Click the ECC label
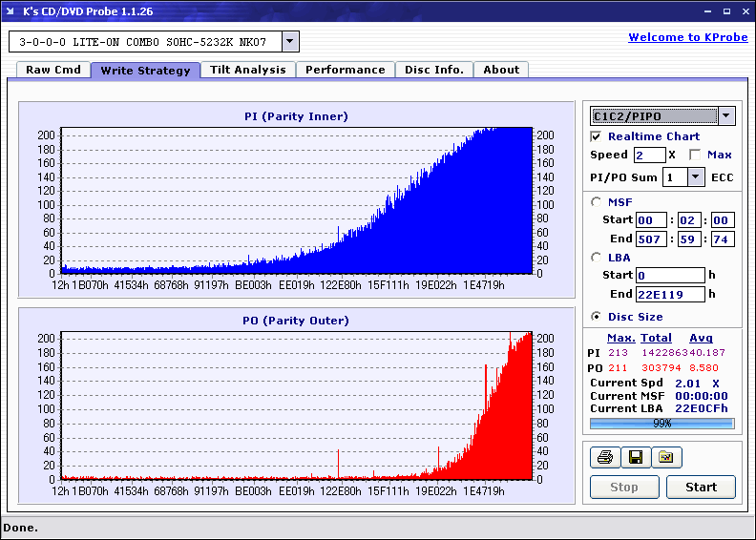The image size is (756, 540). pyautogui.click(x=723, y=177)
